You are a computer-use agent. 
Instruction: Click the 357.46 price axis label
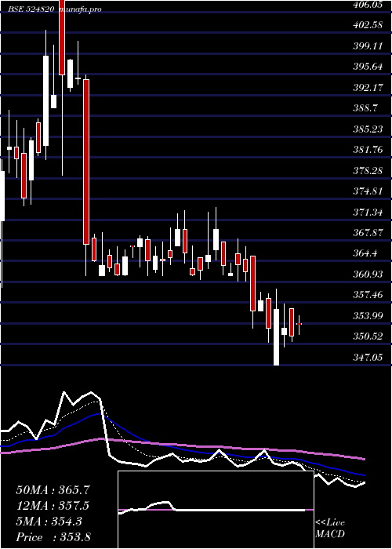pyautogui.click(x=367, y=295)
